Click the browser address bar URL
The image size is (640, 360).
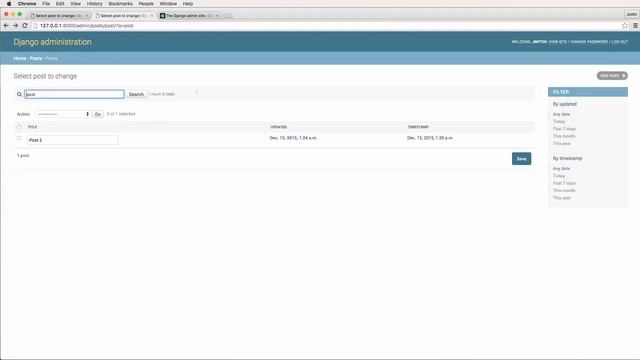(87, 26)
